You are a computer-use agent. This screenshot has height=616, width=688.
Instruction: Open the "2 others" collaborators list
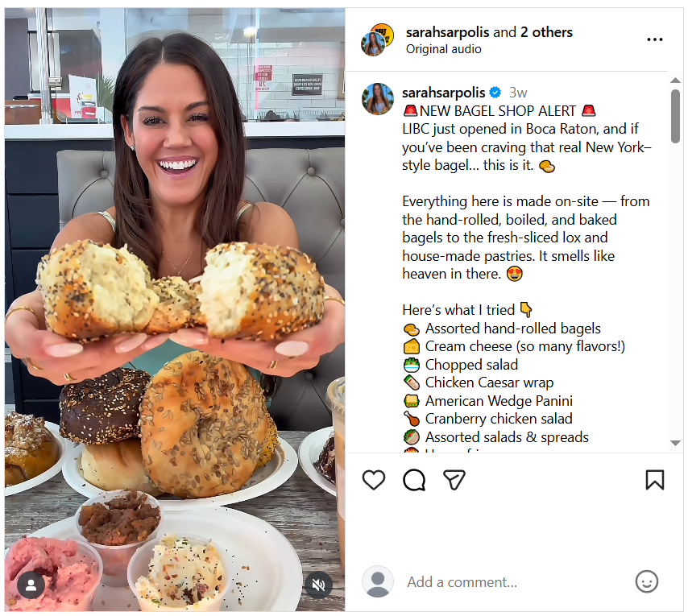tap(546, 32)
